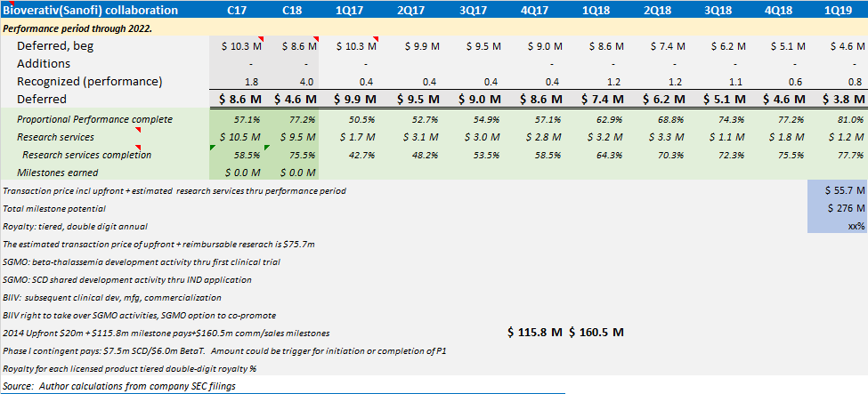This screenshot has width=868, height=394.
Task: Click the bold $ 115.8 M cell
Action: click(534, 333)
